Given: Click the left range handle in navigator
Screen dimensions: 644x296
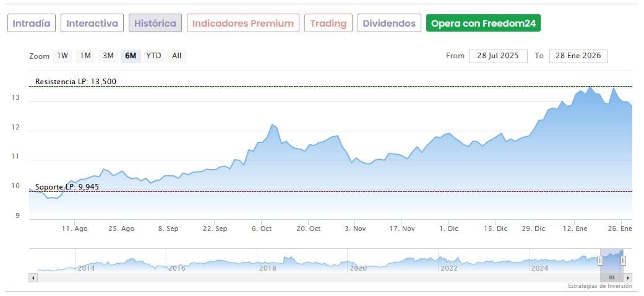Looking at the screenshot, I should point(600,261).
